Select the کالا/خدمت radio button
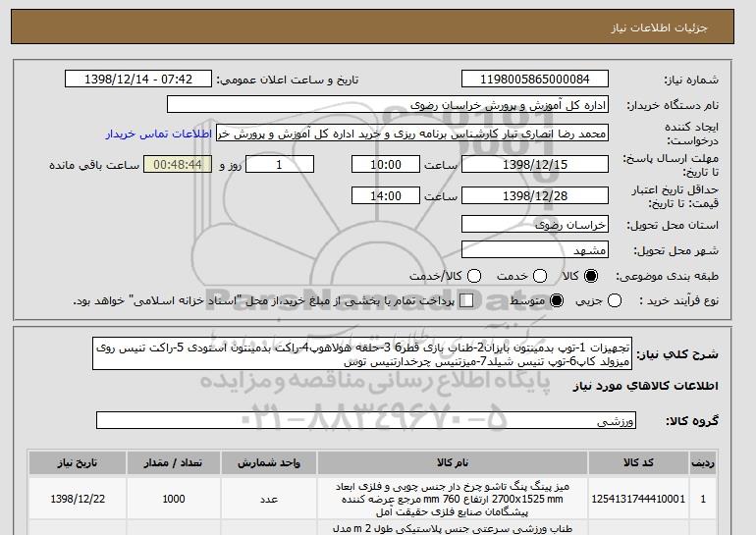 coord(474,276)
